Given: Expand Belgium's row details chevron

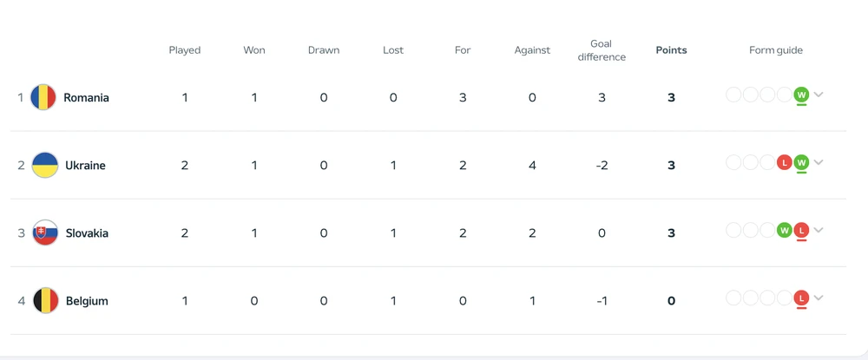Looking at the screenshot, I should (819, 298).
